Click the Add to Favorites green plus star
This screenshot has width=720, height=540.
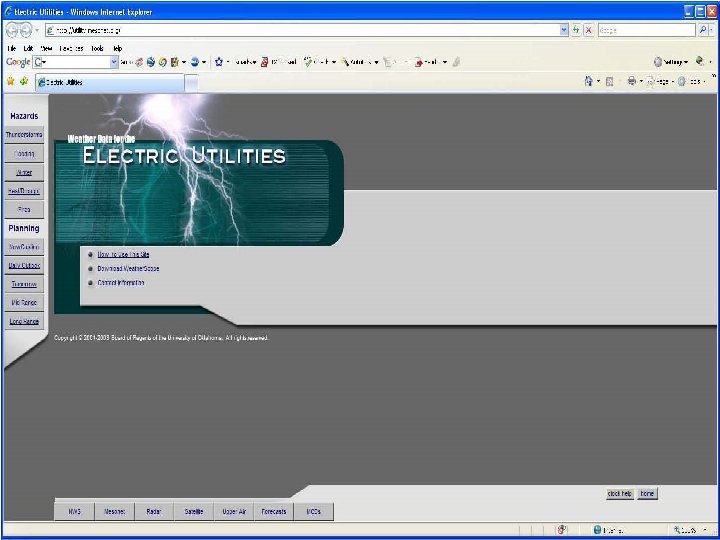(24, 81)
